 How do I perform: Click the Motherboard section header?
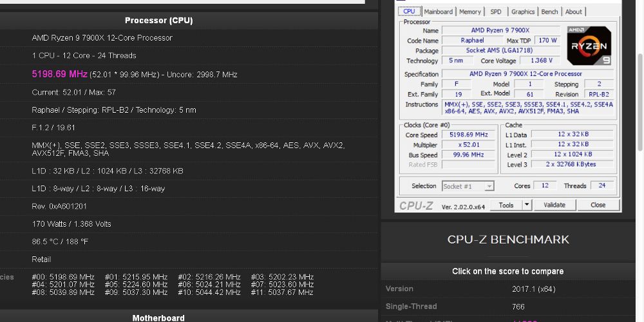pos(158,318)
